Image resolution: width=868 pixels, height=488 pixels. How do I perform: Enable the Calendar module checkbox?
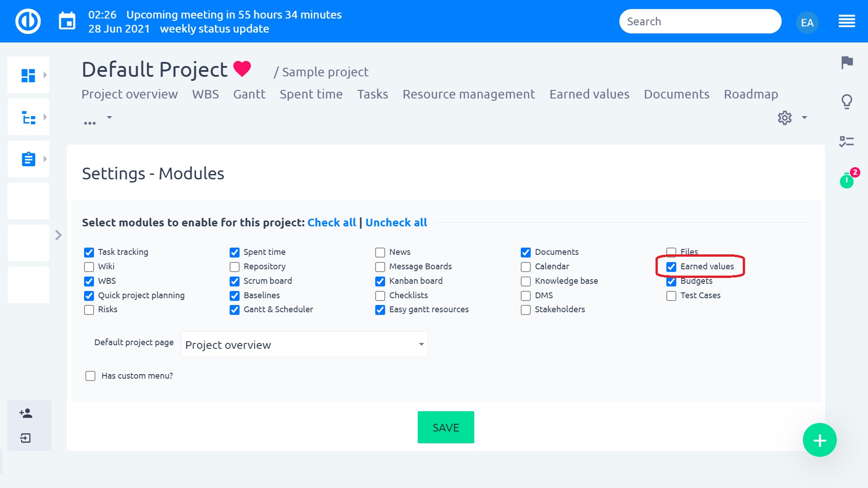pos(526,267)
